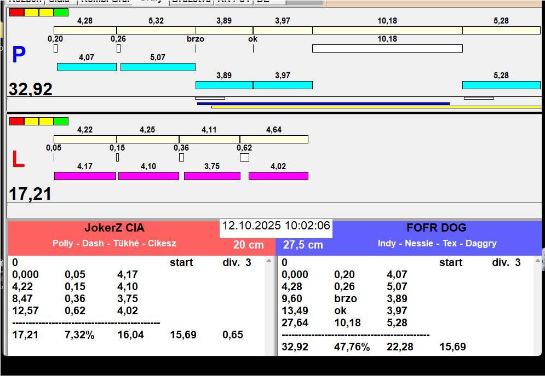Click the Polly - Dash - Tükhé - Cikesz lineup

pyautogui.click(x=114, y=243)
